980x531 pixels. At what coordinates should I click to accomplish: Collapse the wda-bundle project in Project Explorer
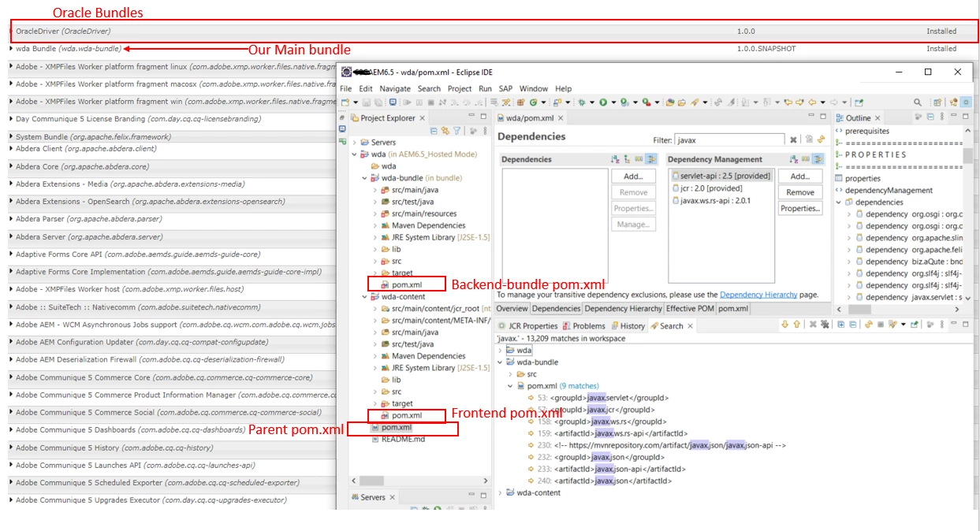click(x=365, y=178)
